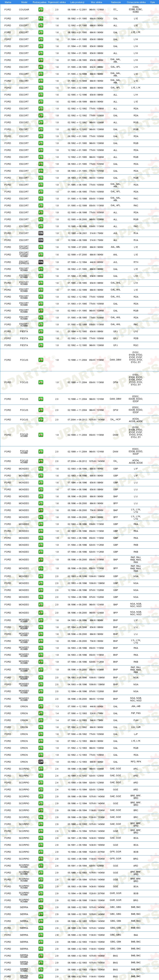The height and width of the screenshot is (980, 159).
Task: Click the diesel ON icon for ESCORT 12.1995 -> 06.2001
Action: 41,233
